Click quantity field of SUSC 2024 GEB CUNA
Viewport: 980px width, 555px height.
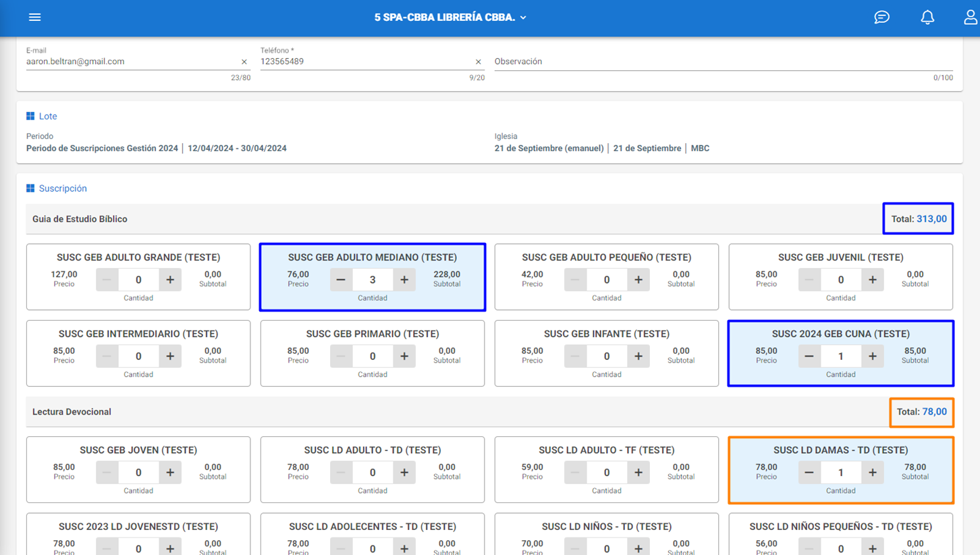point(841,356)
